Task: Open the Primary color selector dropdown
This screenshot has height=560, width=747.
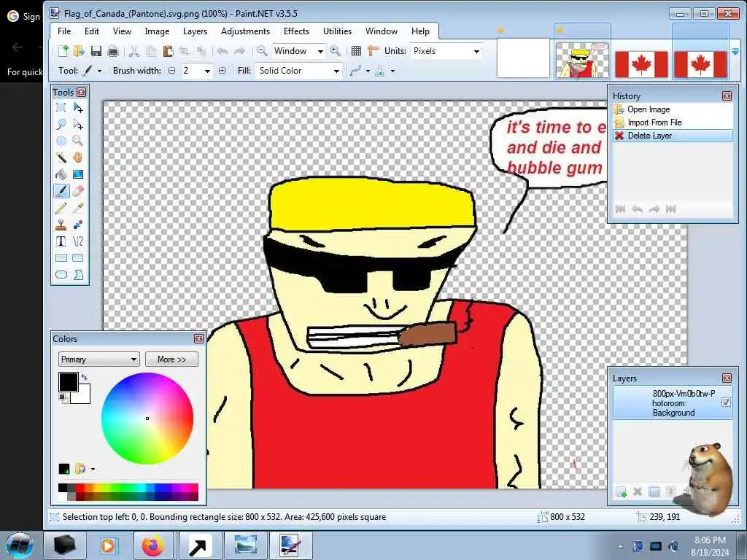Action: click(98, 359)
